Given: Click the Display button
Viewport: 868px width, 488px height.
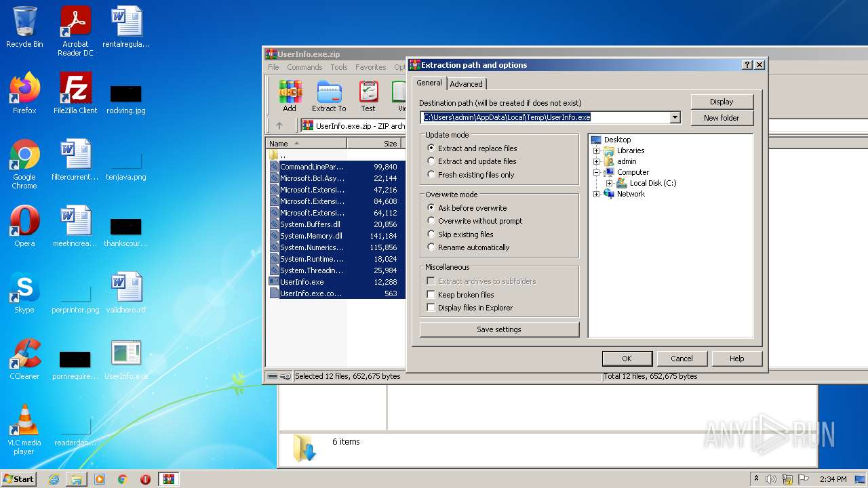Looking at the screenshot, I should [x=722, y=102].
